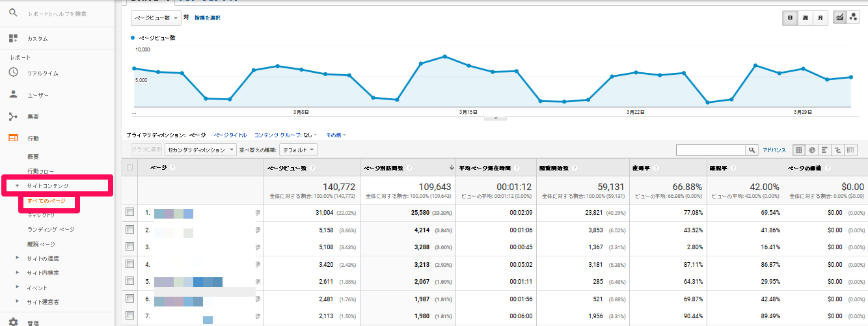Check the checkbox for row 6

click(x=130, y=299)
